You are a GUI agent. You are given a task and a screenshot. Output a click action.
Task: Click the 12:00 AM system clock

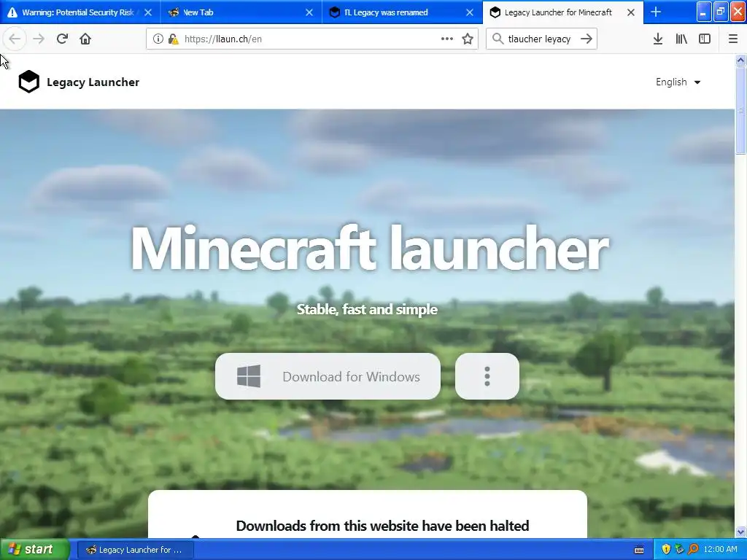click(720, 550)
